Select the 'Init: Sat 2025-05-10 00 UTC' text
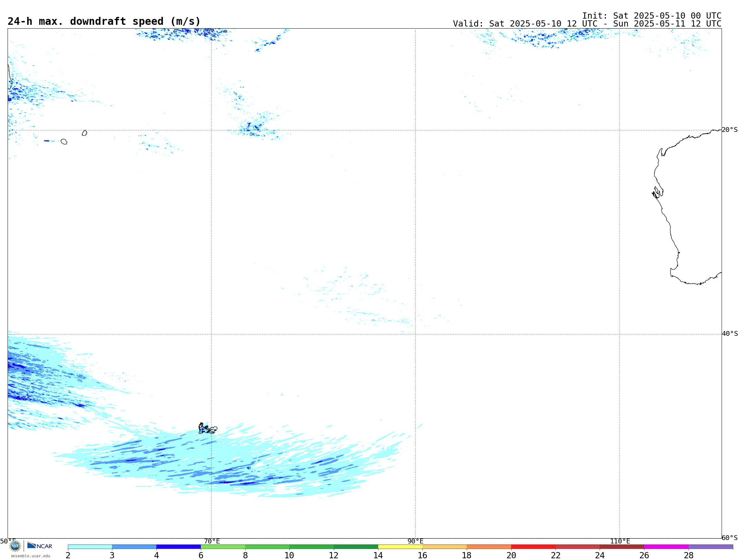744x560 pixels. (x=652, y=16)
